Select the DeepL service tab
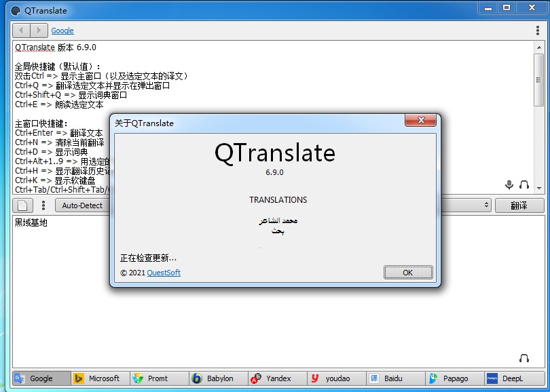 515,378
